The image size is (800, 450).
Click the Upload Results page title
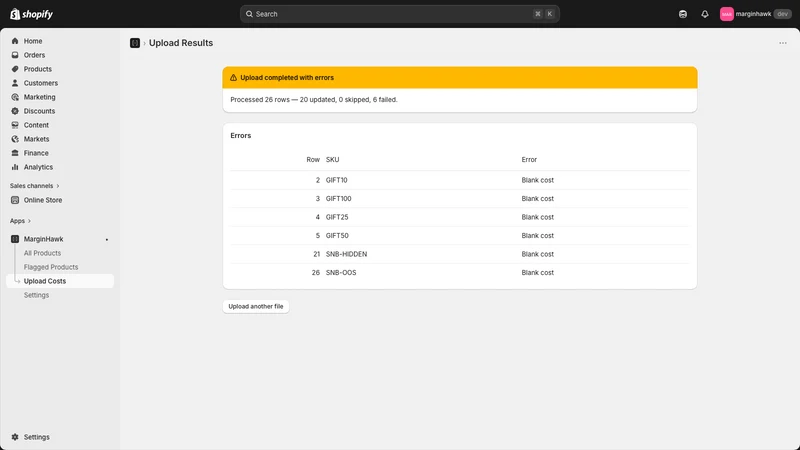coord(181,43)
